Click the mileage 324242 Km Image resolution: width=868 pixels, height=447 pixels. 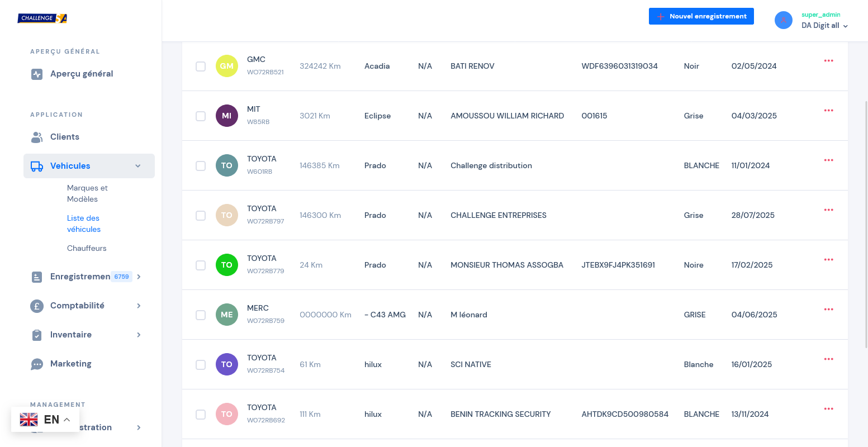point(320,66)
